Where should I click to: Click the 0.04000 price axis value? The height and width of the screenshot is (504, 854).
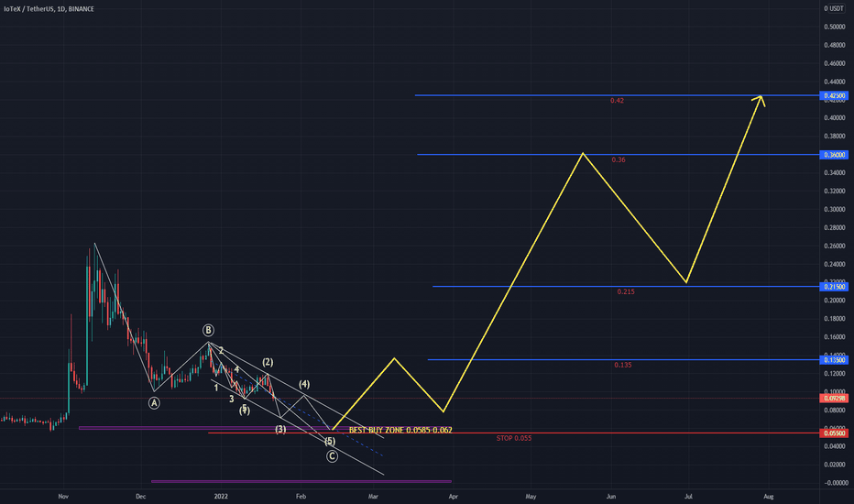click(x=835, y=447)
